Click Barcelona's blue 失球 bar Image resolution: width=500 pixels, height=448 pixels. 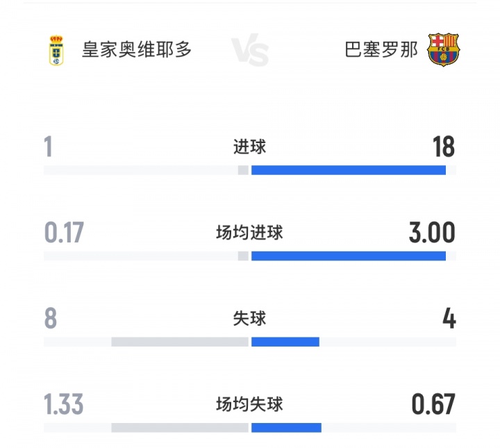click(285, 342)
